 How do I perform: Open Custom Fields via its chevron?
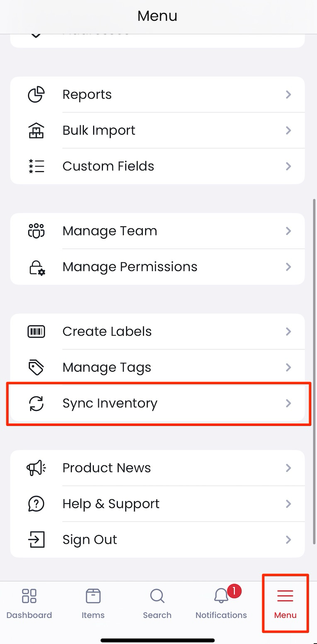pos(288,166)
